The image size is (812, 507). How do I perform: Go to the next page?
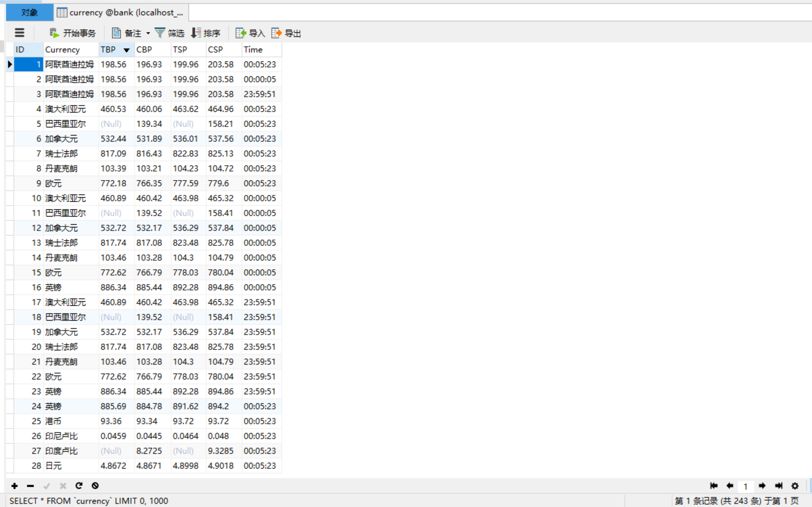(762, 485)
